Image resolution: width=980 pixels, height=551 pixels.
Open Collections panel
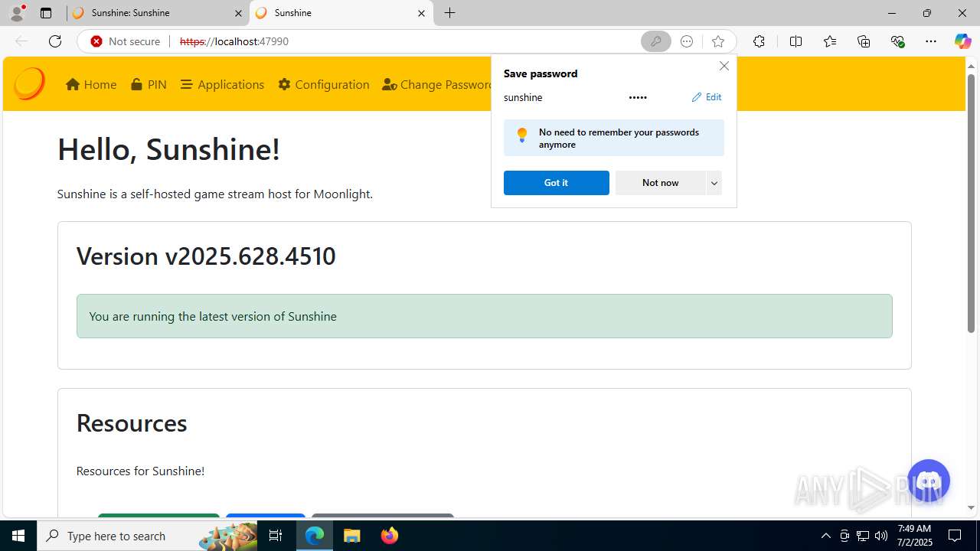pos(864,41)
